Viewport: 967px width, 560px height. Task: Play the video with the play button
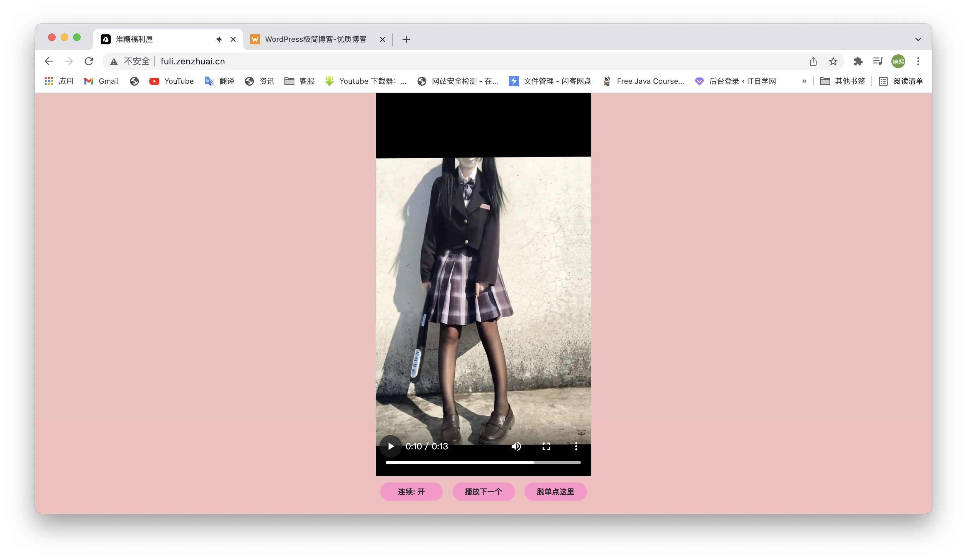pos(391,447)
